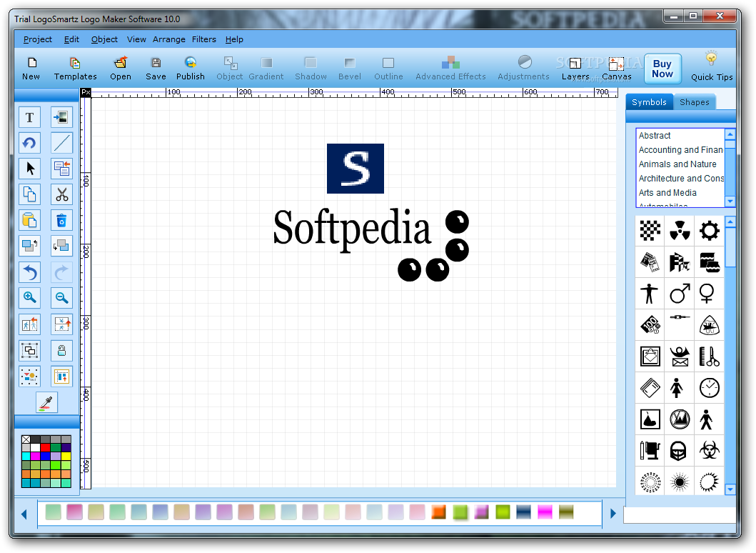Click the Zoom In magnifier icon
756x553 pixels.
[x=29, y=298]
